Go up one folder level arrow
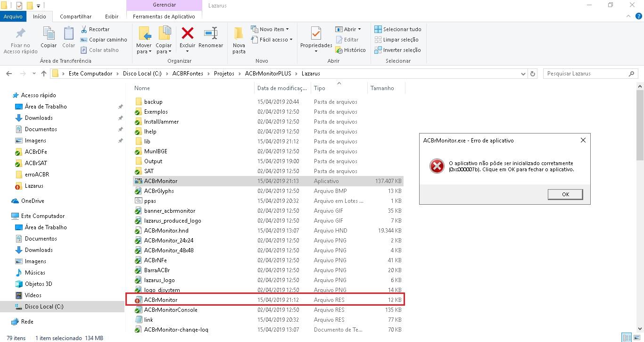 coord(44,74)
